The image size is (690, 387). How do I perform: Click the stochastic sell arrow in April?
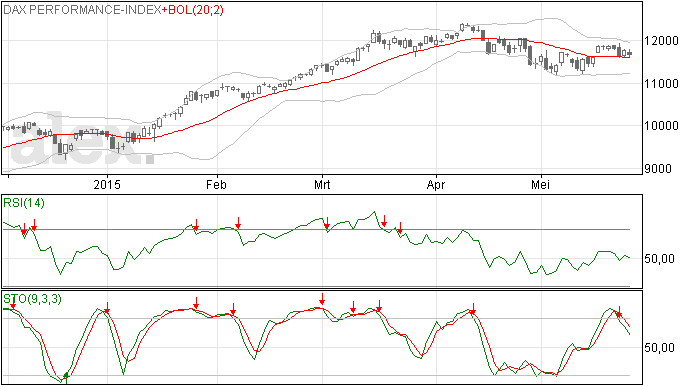coord(473,309)
